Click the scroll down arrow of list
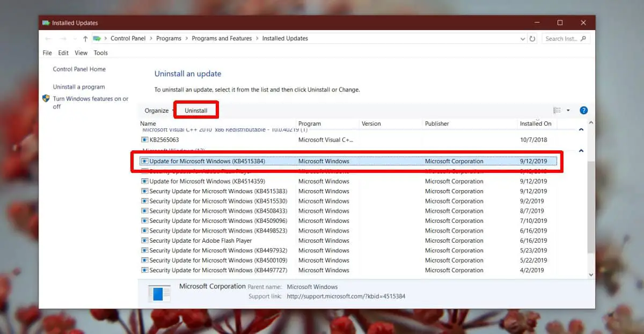 pos(591,274)
